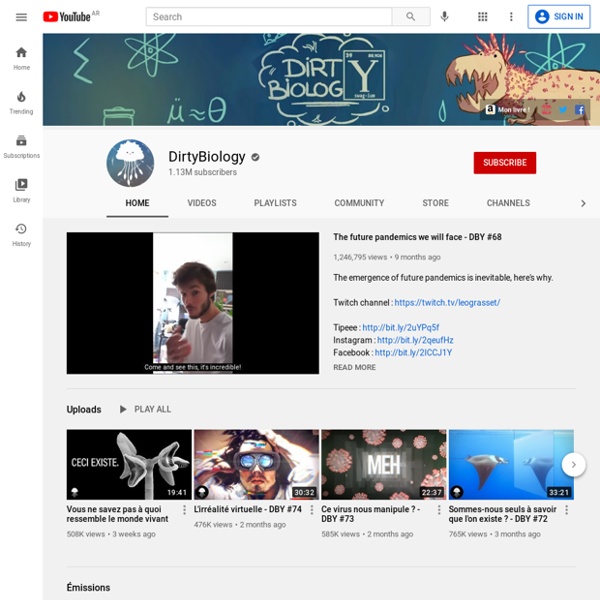Image resolution: width=600 pixels, height=600 pixels.
Task: Click the '1.13M subscribers' text
Action: click(x=202, y=172)
